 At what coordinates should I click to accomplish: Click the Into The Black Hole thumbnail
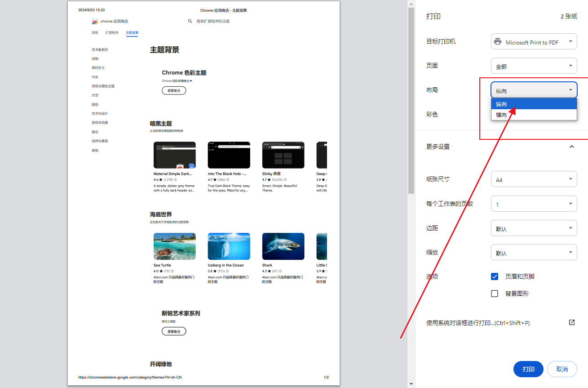click(x=229, y=155)
